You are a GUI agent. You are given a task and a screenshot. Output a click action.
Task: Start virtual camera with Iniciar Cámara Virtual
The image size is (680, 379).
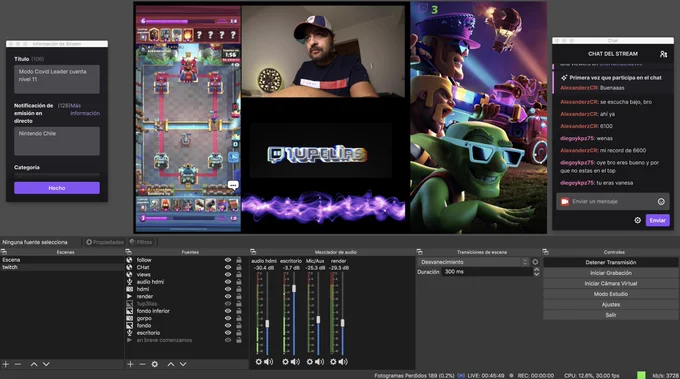click(x=611, y=283)
